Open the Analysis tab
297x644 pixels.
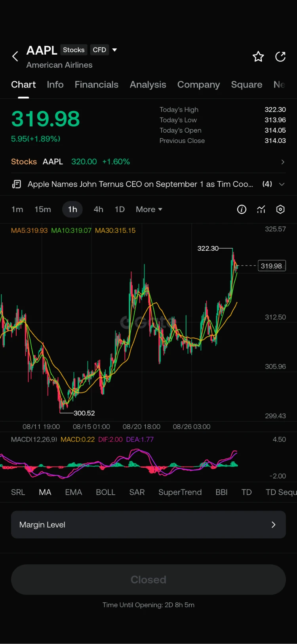pos(148,85)
